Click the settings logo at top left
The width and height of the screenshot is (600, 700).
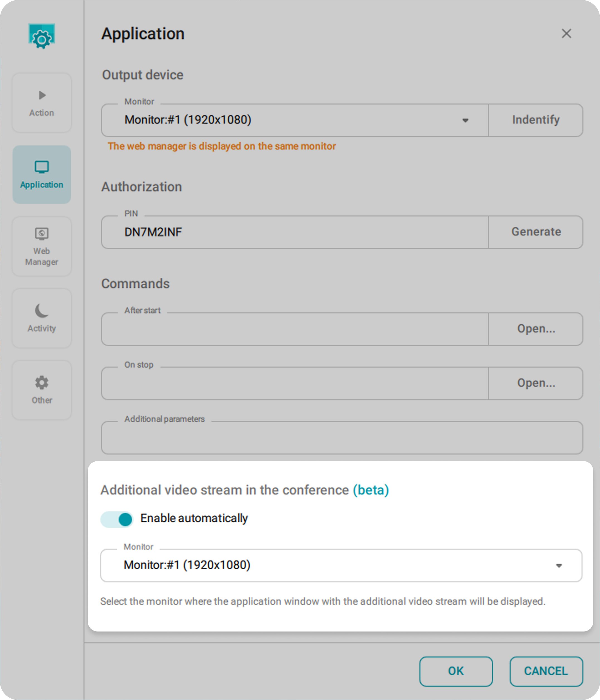pos(42,36)
